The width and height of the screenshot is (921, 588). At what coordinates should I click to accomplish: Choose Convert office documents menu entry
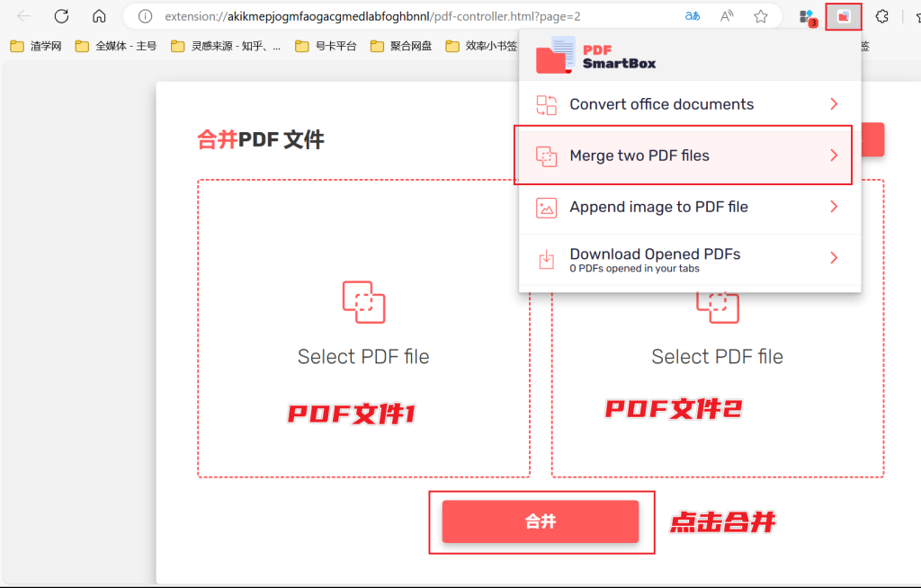click(662, 104)
